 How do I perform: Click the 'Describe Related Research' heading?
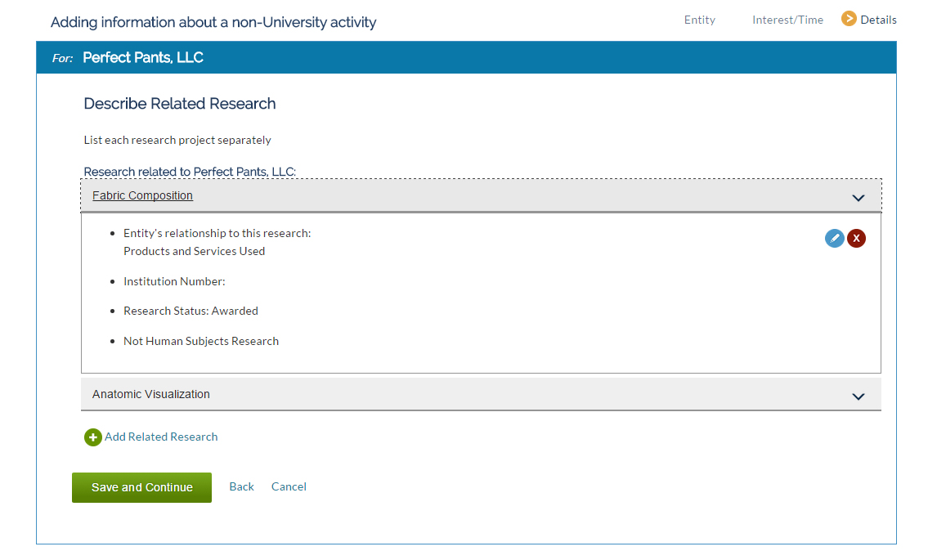click(180, 104)
